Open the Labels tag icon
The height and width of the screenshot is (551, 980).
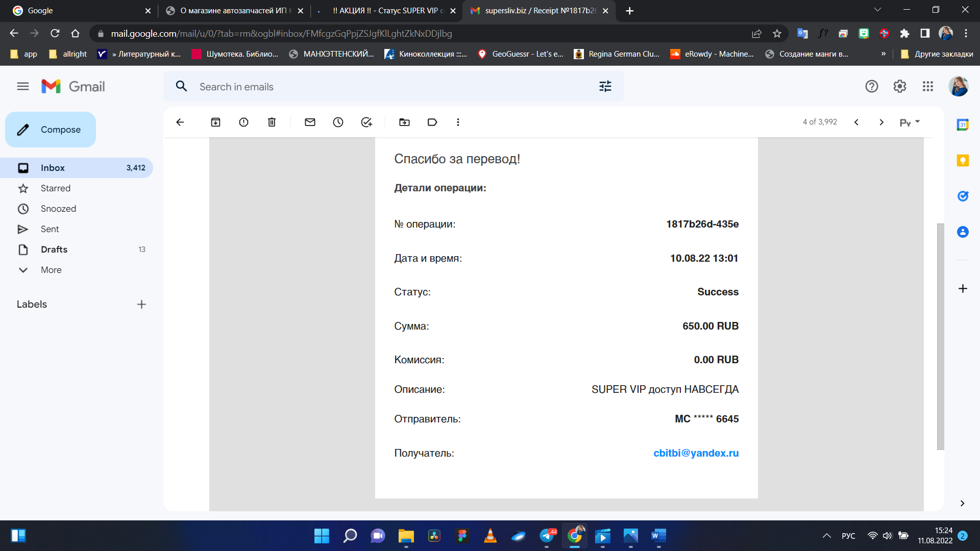pyautogui.click(x=432, y=122)
